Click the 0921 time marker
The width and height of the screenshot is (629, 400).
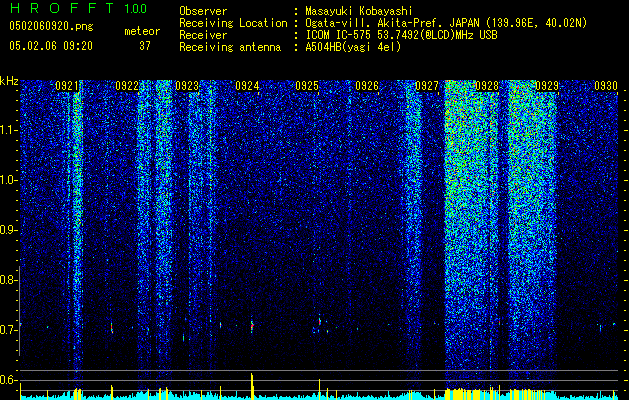tap(67, 86)
